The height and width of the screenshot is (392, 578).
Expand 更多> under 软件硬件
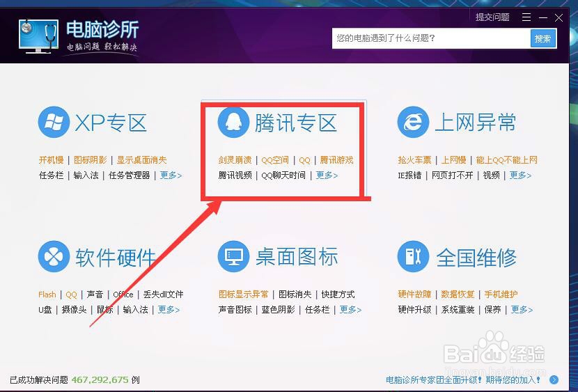pyautogui.click(x=169, y=309)
